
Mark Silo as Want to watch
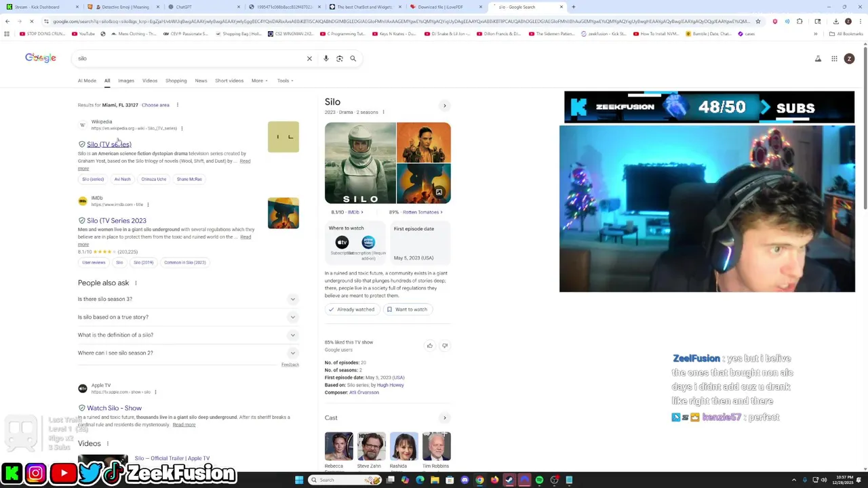(407, 309)
